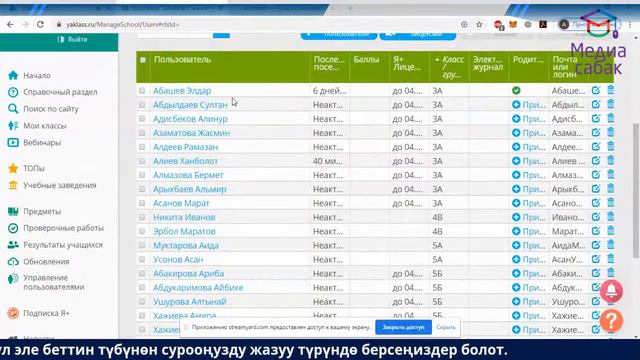Check the box for Абдылдаев Султан

[142, 105]
